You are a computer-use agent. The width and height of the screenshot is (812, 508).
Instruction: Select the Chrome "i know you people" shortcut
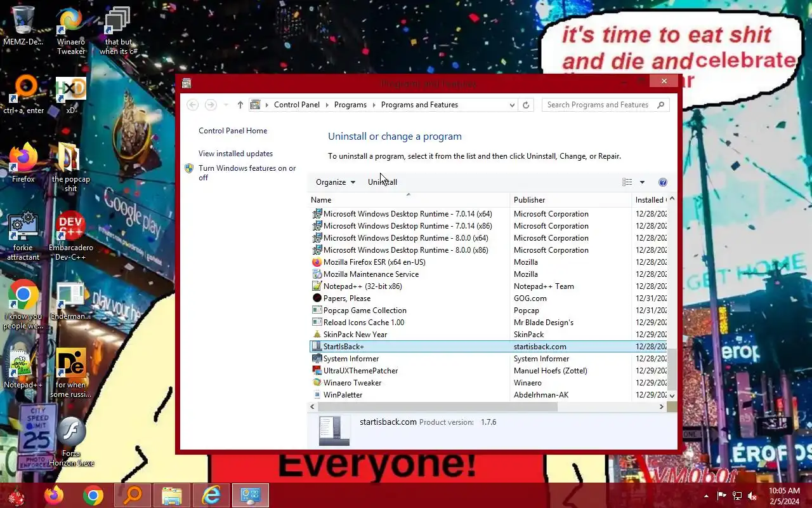23,304
